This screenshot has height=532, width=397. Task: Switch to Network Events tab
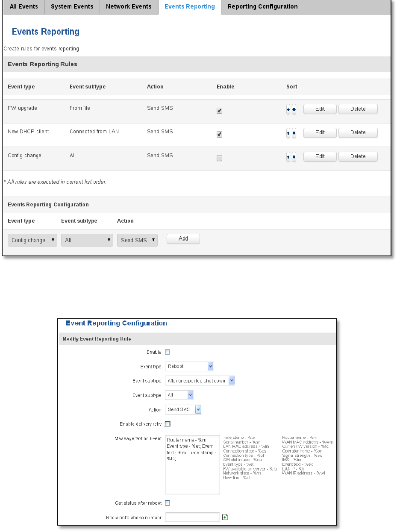coord(129,7)
